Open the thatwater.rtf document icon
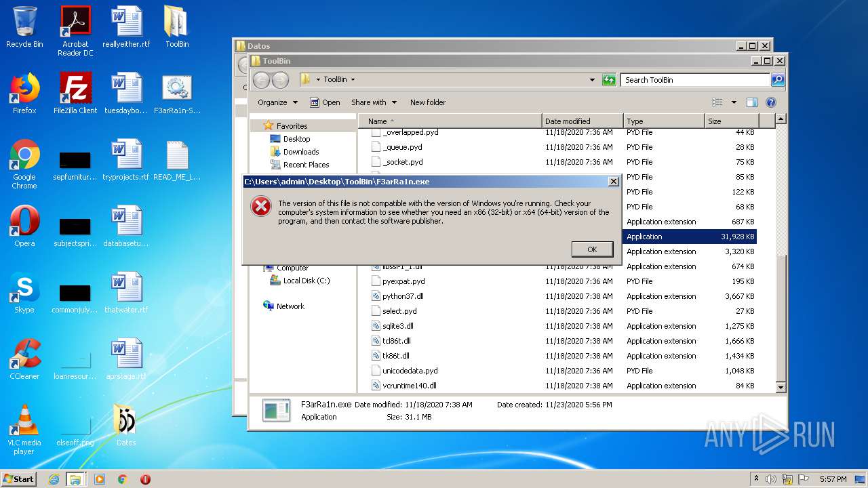Image resolution: width=868 pixels, height=488 pixels. pos(126,293)
